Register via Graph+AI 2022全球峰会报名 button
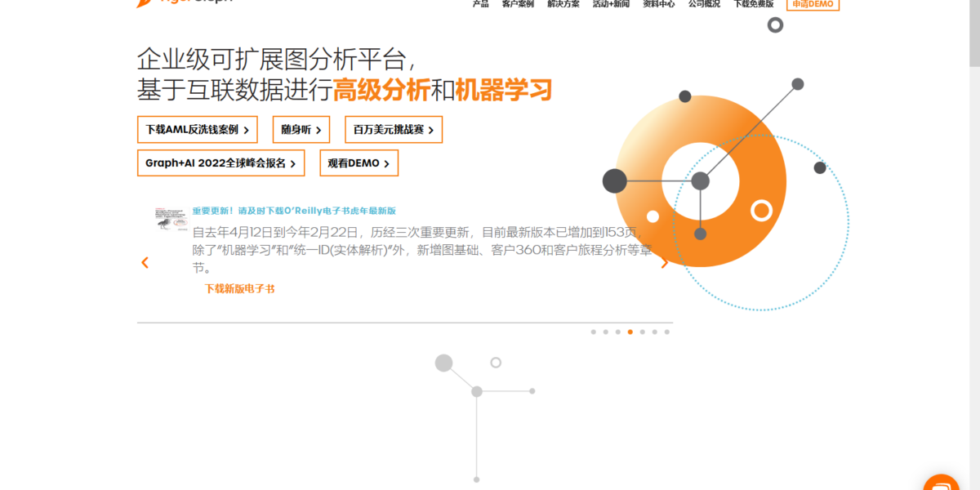 click(x=220, y=163)
